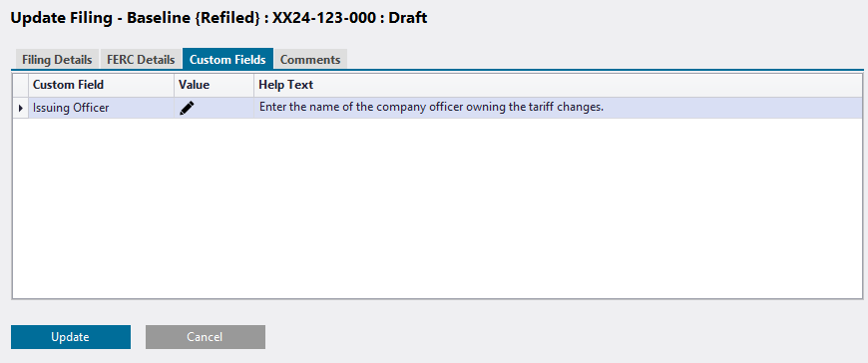Sort by the Custom Field column header
868x363 pixels.
click(x=102, y=85)
